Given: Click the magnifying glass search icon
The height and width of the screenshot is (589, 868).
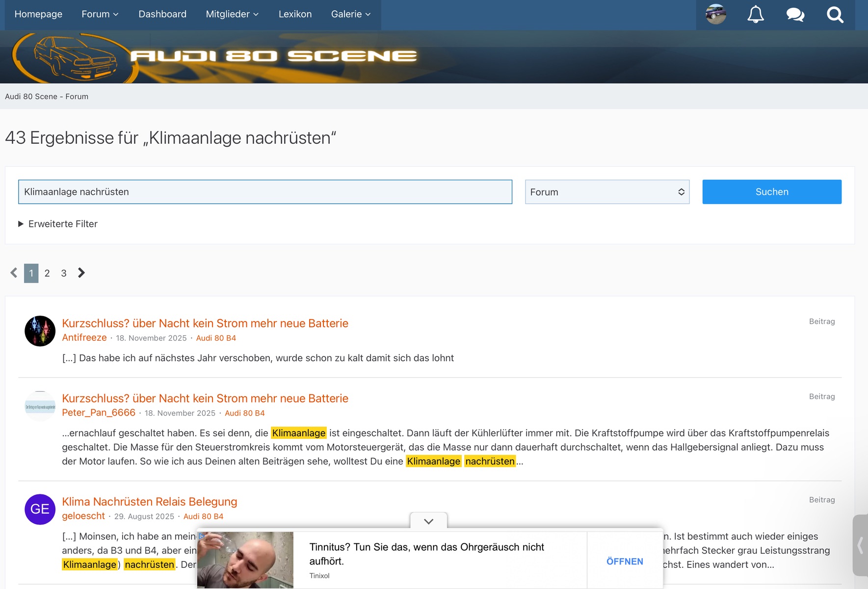Looking at the screenshot, I should click(835, 15).
